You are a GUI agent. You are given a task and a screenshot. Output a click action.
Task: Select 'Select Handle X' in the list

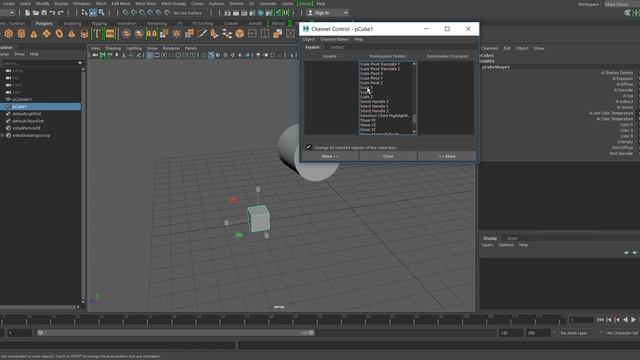[x=374, y=102]
